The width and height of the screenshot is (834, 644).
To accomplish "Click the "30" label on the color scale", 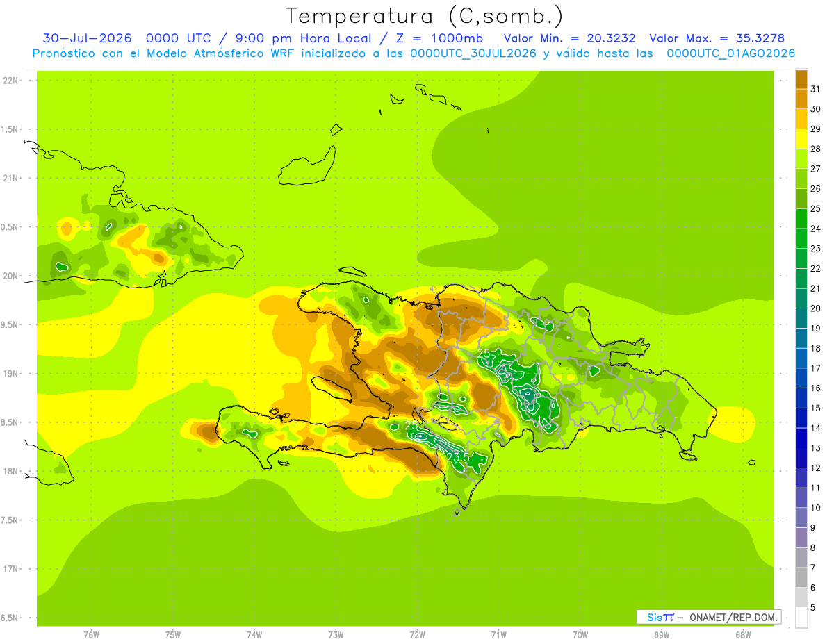I will coord(816,109).
